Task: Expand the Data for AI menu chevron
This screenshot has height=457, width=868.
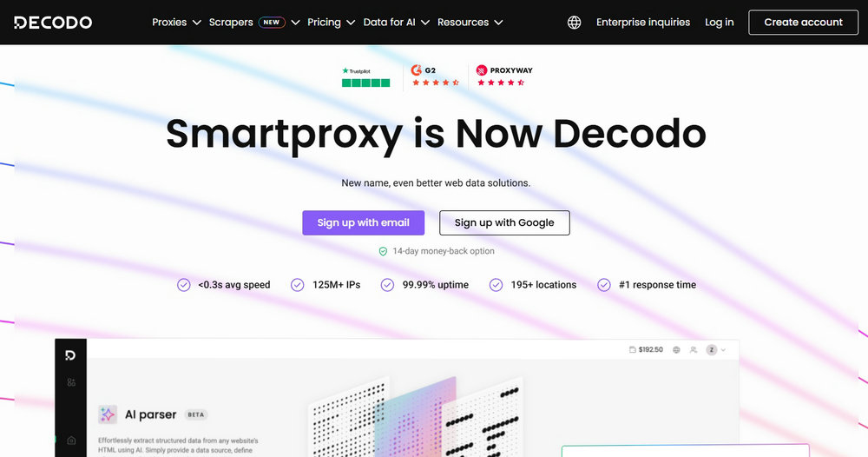Action: 425,23
